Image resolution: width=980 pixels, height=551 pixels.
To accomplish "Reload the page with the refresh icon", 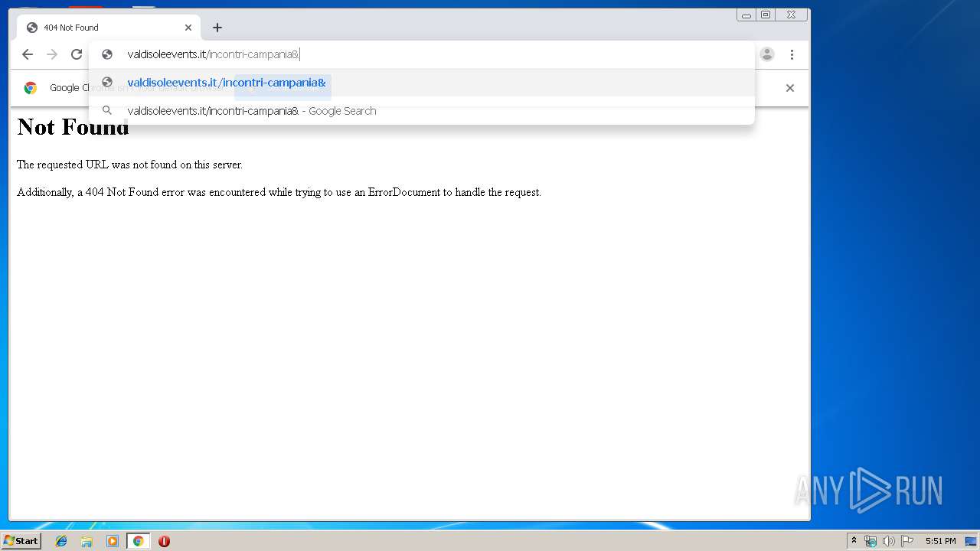I will pos(77,54).
